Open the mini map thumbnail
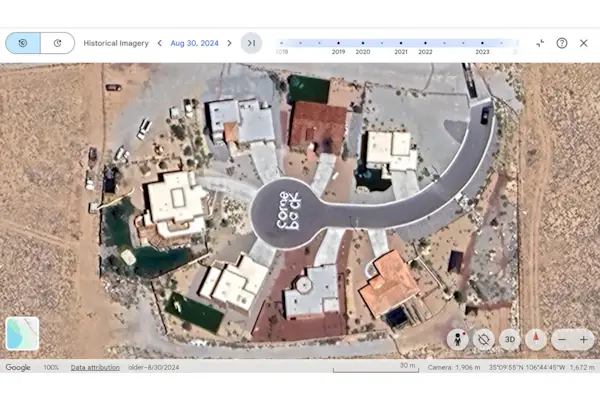The width and height of the screenshot is (600, 400). (23, 333)
